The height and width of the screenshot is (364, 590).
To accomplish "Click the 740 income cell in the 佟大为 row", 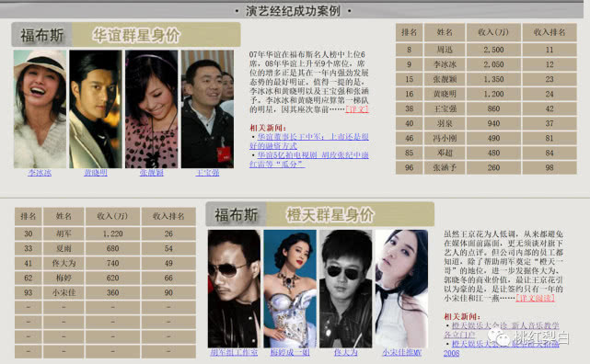I will coord(112,263).
